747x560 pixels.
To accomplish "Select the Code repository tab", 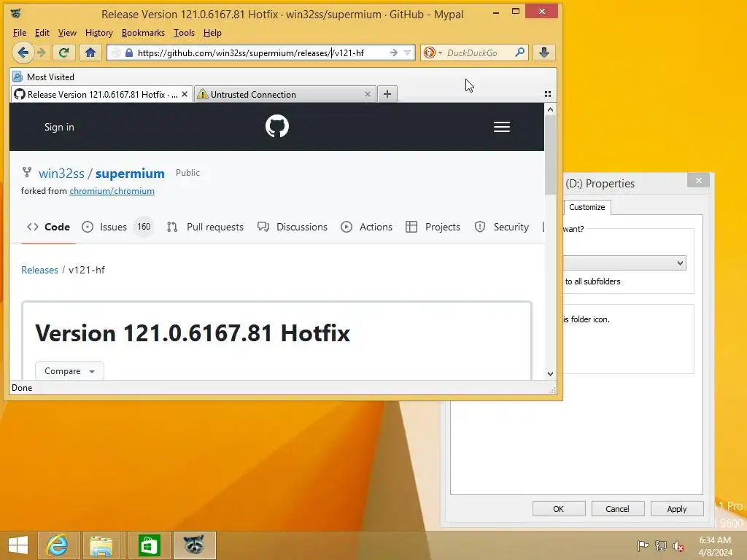I will tap(49, 227).
